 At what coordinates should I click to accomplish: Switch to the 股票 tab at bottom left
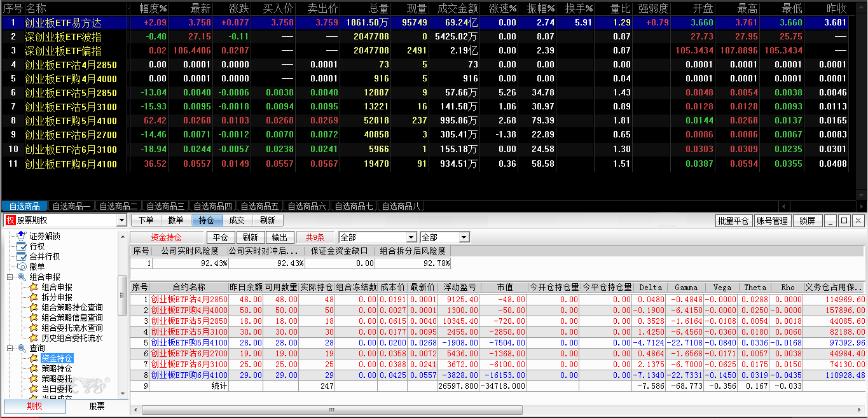[97, 406]
